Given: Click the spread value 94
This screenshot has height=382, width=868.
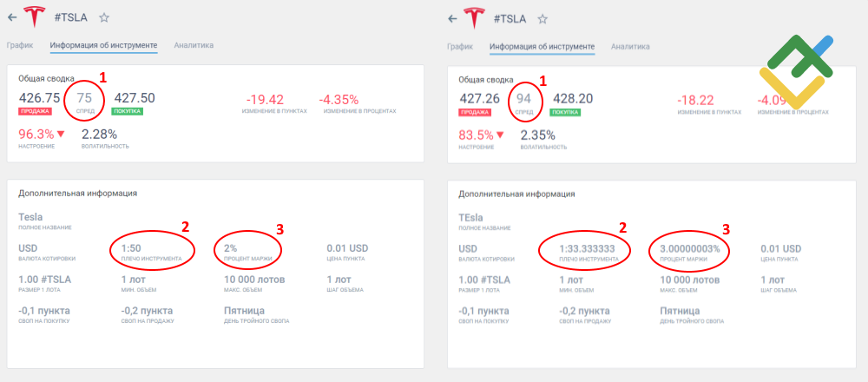Looking at the screenshot, I should (523, 99).
